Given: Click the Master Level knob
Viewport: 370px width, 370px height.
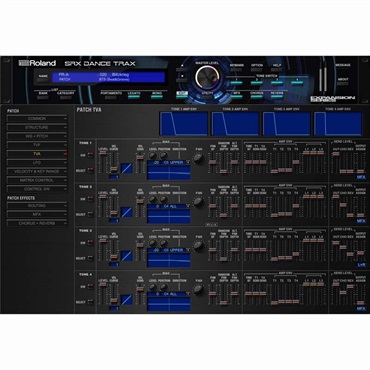Looking at the screenshot, I should 207,77.
